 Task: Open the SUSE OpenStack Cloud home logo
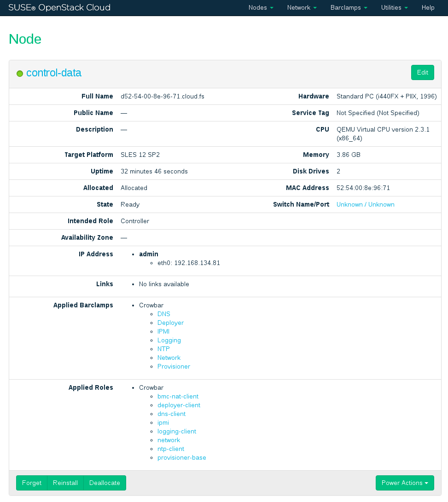click(x=59, y=8)
